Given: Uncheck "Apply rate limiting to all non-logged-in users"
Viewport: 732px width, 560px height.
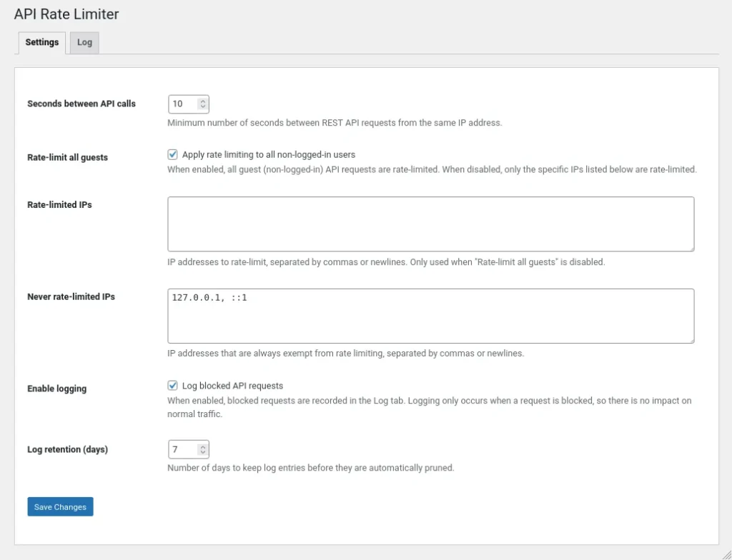Looking at the screenshot, I should point(172,154).
